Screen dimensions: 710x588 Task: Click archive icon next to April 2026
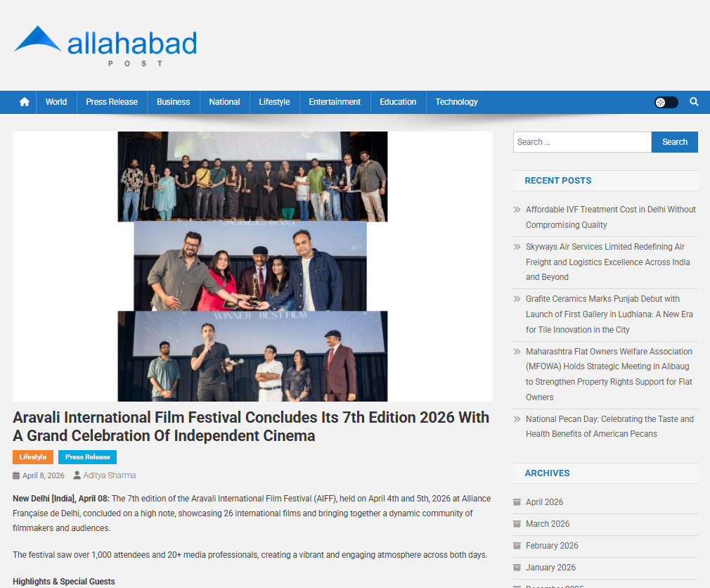point(517,502)
